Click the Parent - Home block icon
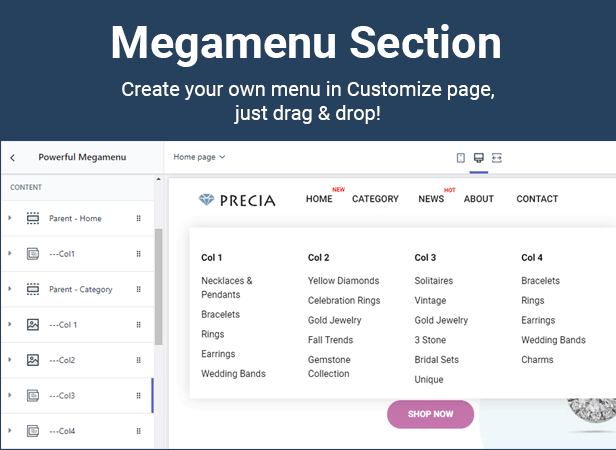616x450 pixels. [33, 218]
